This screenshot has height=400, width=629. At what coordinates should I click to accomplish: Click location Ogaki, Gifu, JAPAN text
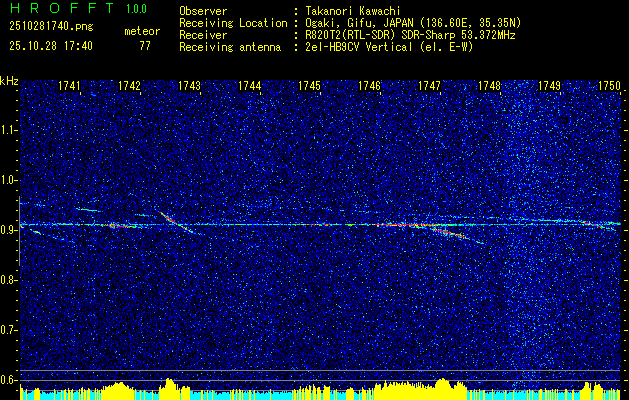(x=413, y=23)
